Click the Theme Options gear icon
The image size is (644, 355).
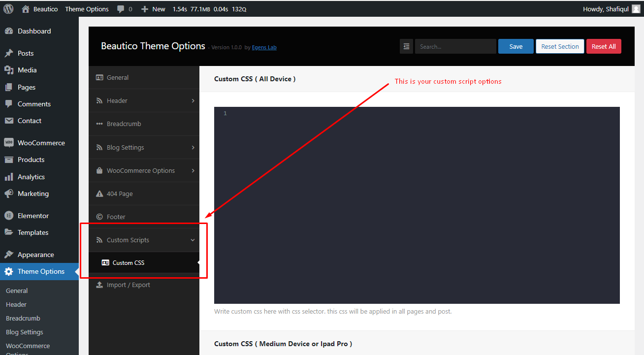(x=9, y=271)
